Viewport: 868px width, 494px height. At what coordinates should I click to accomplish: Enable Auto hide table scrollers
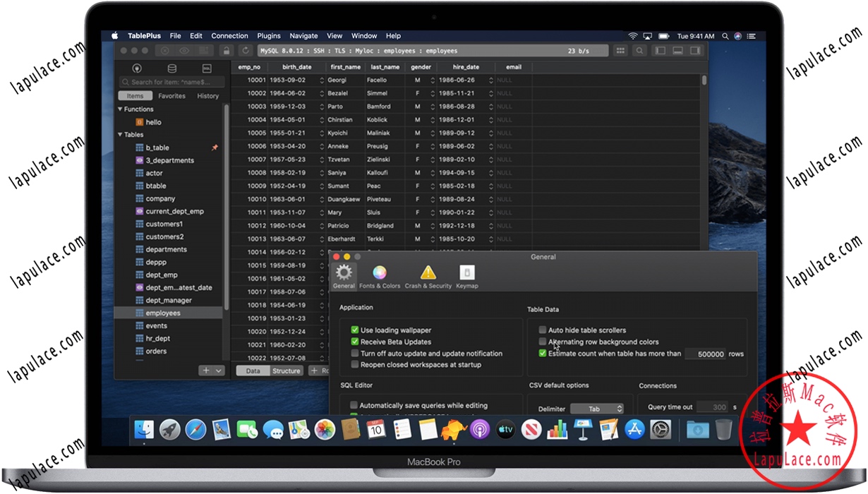[542, 330]
